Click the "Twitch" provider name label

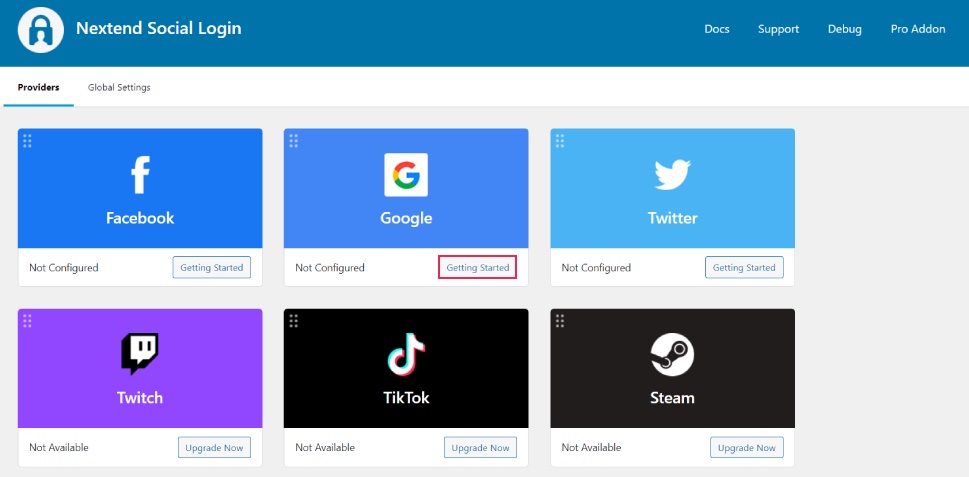(140, 397)
